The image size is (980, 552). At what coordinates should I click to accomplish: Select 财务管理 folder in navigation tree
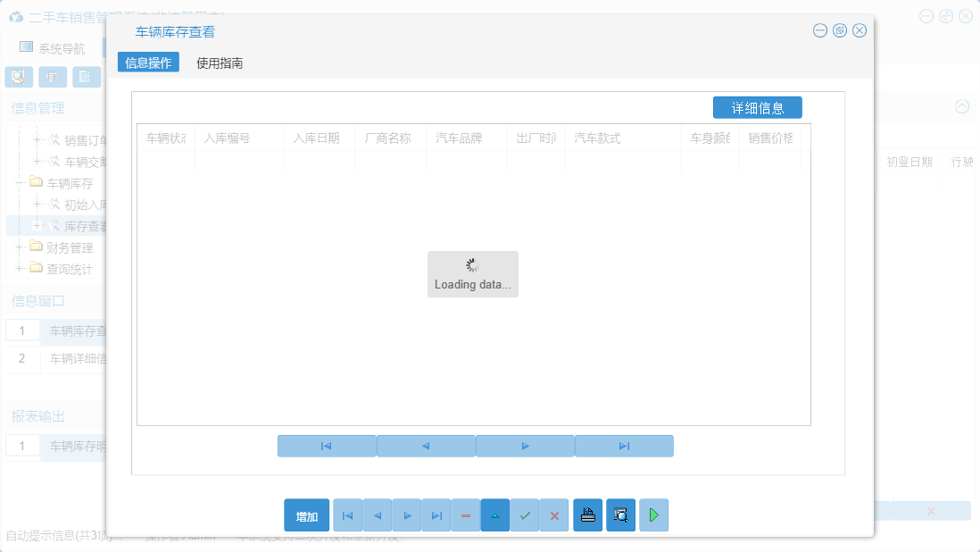[70, 247]
